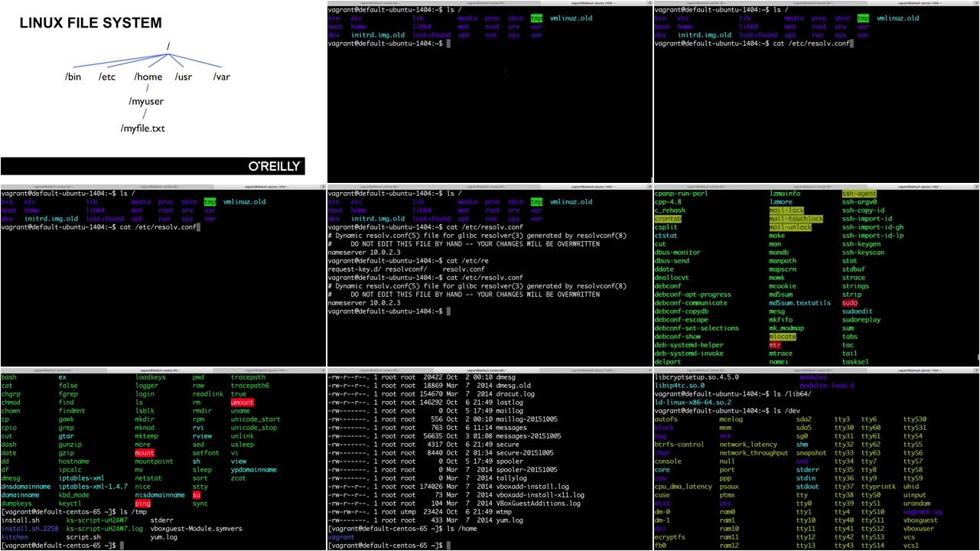Click the 'ls /lib64/' command text

791,394
